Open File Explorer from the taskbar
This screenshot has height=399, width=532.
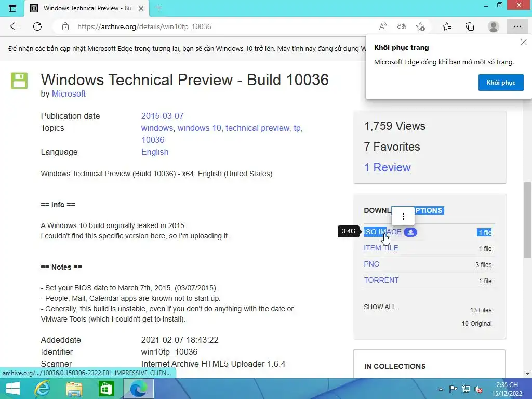[74, 389]
